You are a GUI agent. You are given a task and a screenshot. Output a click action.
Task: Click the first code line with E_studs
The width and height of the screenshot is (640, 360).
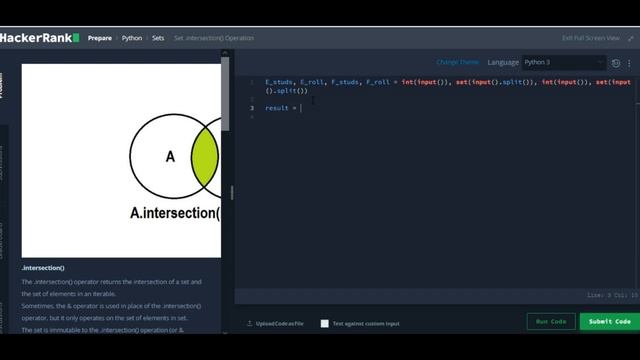[x=448, y=82]
